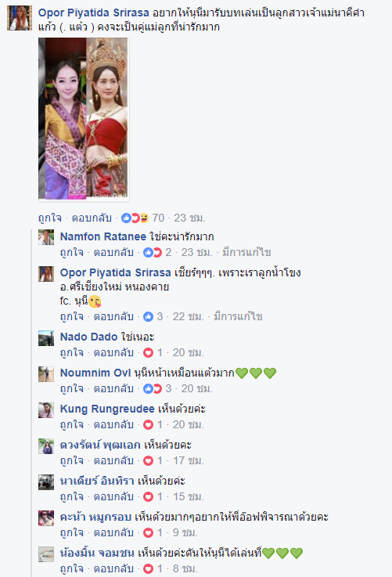This screenshot has width=392, height=577.
Task: Open Nado Dado's profile picture
Action: tap(46, 338)
